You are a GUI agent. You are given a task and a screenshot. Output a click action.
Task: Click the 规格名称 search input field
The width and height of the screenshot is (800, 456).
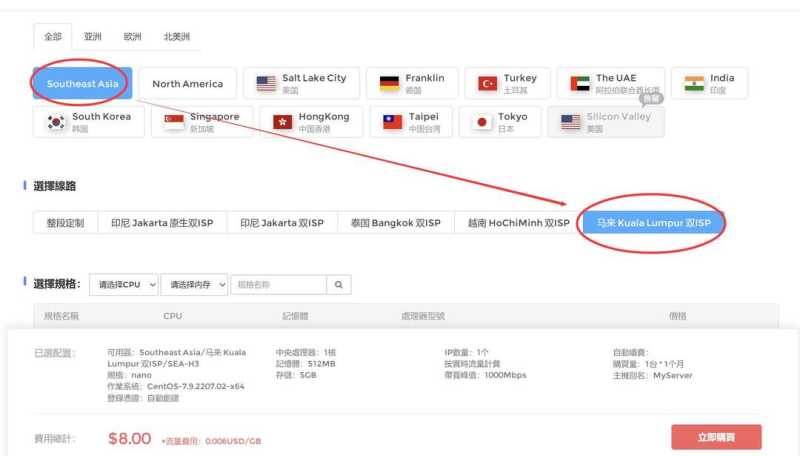point(279,285)
